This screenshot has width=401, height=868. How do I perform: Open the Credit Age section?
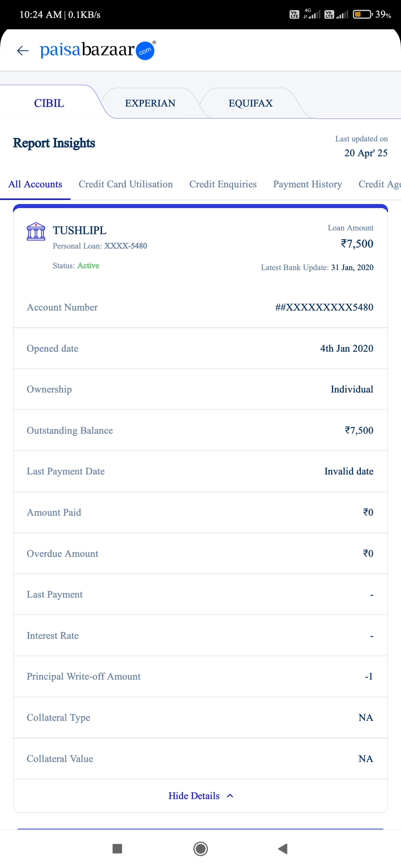tap(379, 184)
